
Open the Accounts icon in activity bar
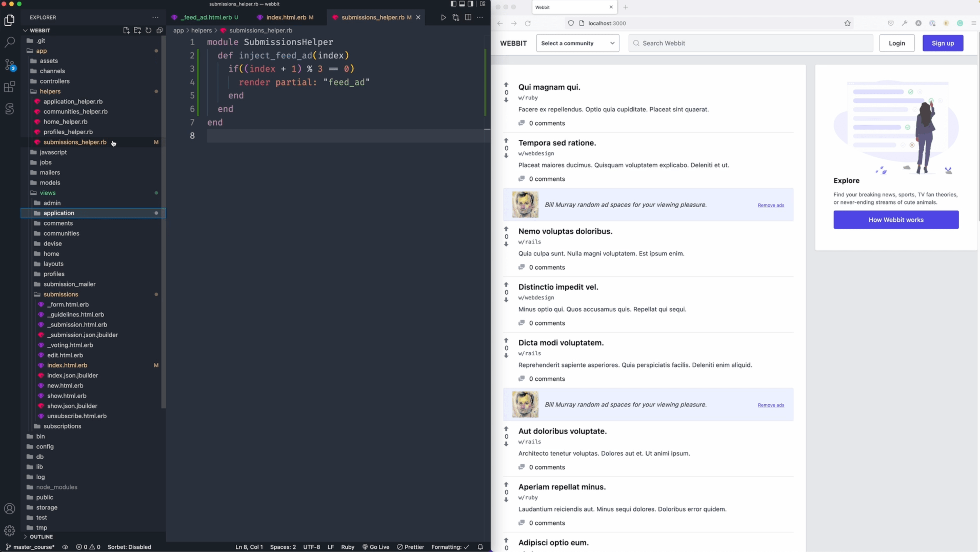point(9,509)
